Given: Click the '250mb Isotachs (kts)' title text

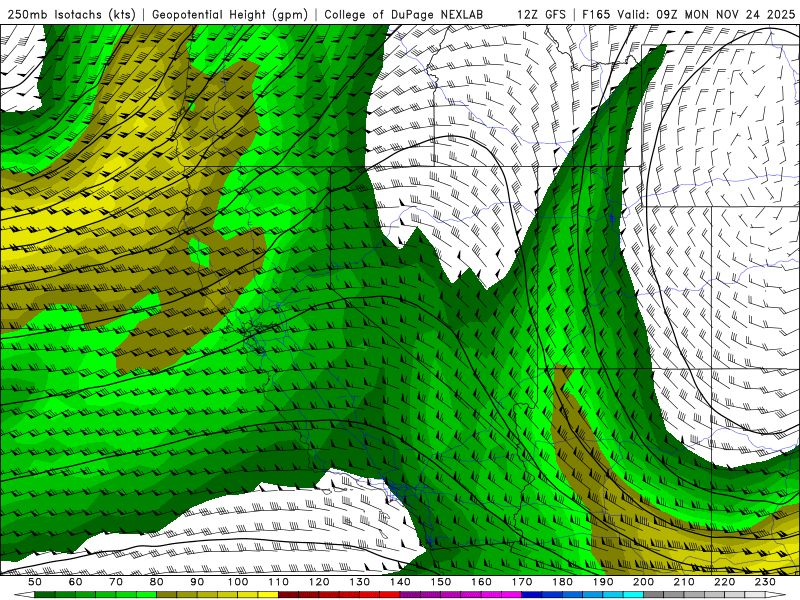Looking at the screenshot, I should [x=71, y=14].
